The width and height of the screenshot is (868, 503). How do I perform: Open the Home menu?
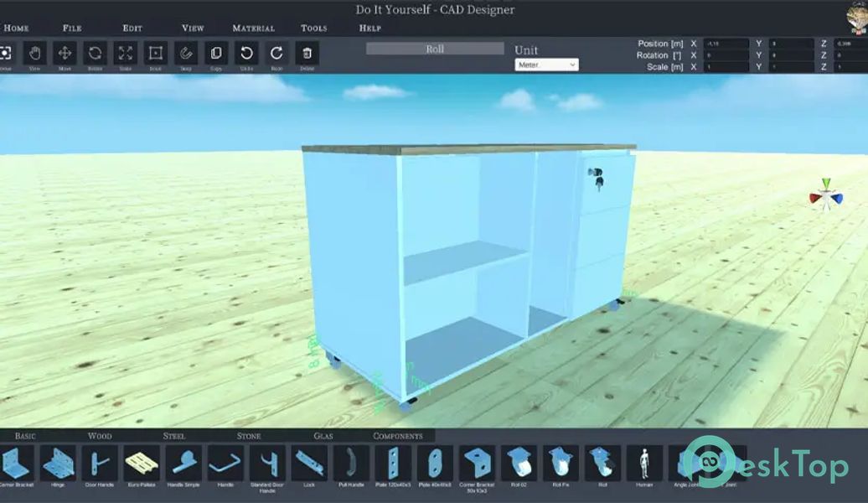15,28
